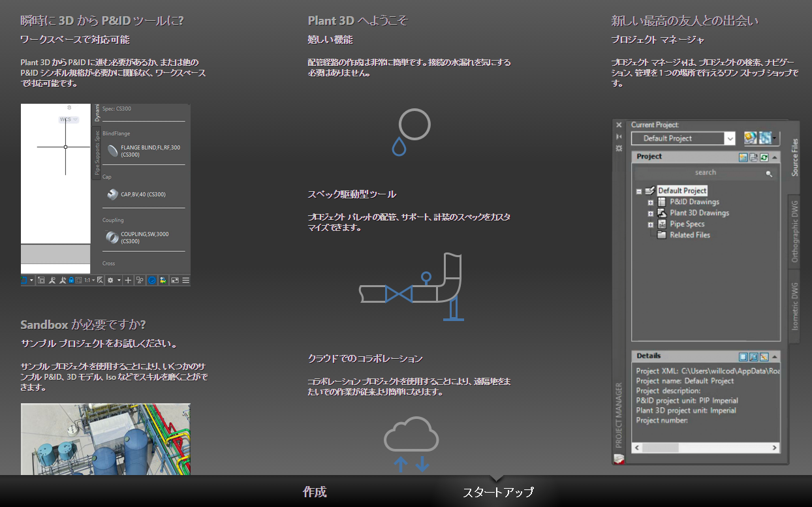Expand the P&ID Drawings node
Image resolution: width=812 pixels, height=507 pixels.
pos(650,202)
